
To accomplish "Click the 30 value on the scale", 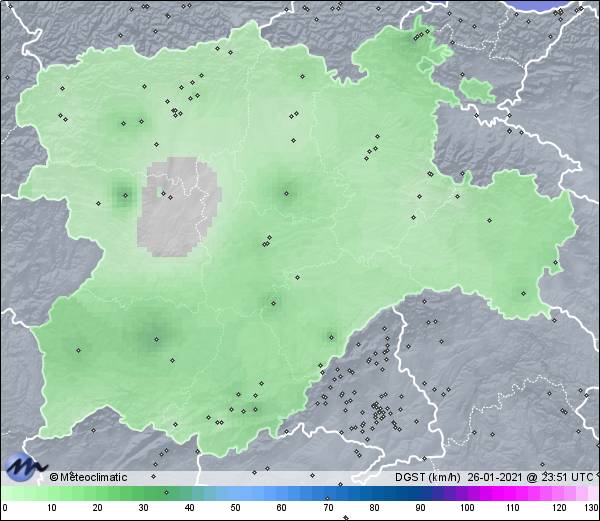I will tap(143, 508).
